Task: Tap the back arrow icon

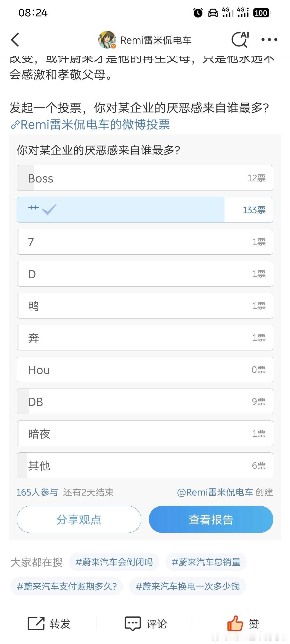Action: point(15,40)
